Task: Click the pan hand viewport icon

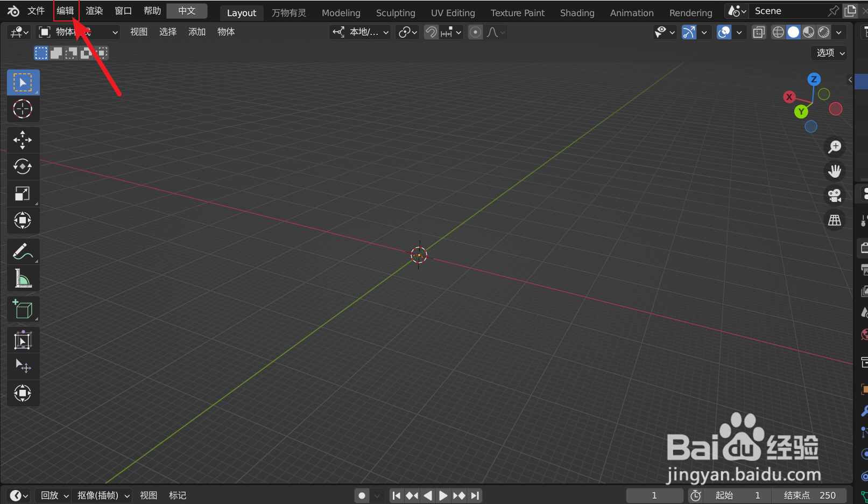Action: (x=835, y=171)
